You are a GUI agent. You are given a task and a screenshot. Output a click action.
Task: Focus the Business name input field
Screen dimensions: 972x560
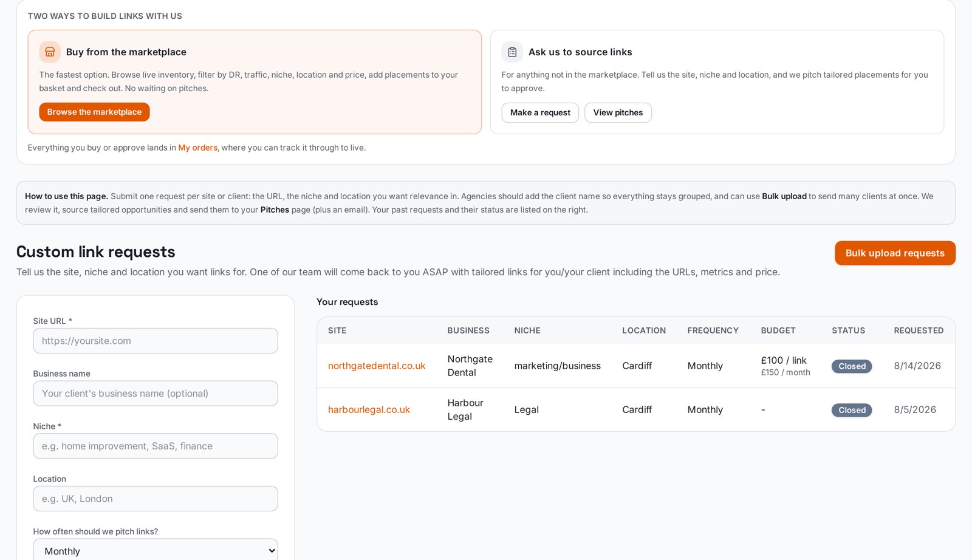(156, 394)
